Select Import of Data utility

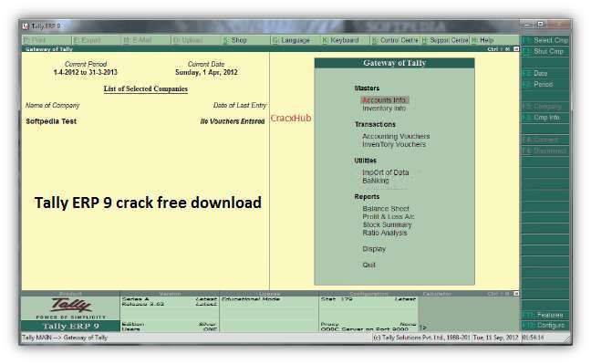(385, 172)
